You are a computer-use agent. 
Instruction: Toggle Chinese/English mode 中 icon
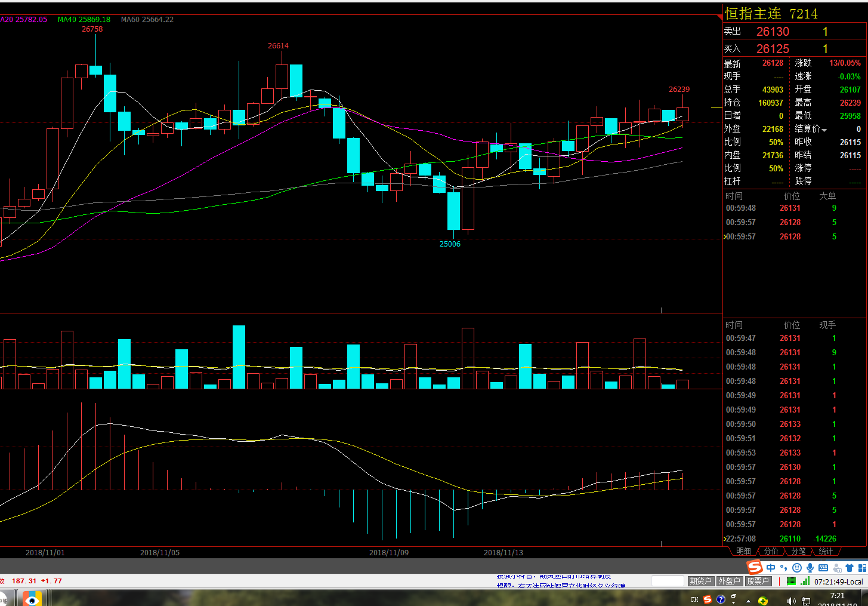[x=771, y=568]
